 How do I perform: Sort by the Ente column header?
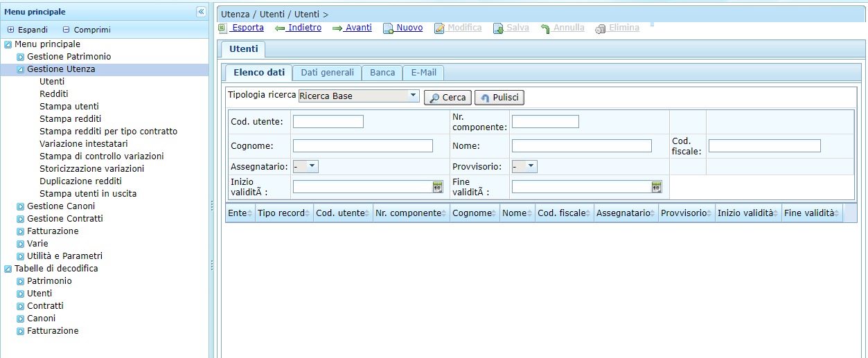[x=240, y=213]
